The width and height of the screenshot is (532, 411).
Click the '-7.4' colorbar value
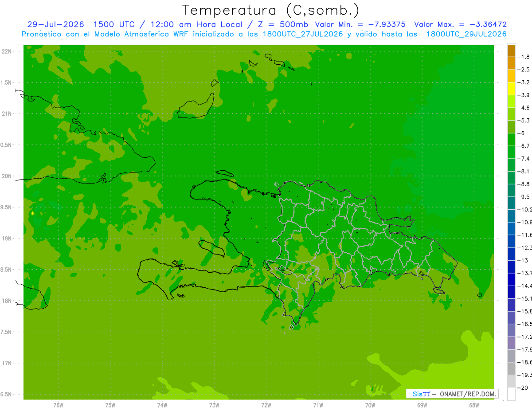coord(523,158)
